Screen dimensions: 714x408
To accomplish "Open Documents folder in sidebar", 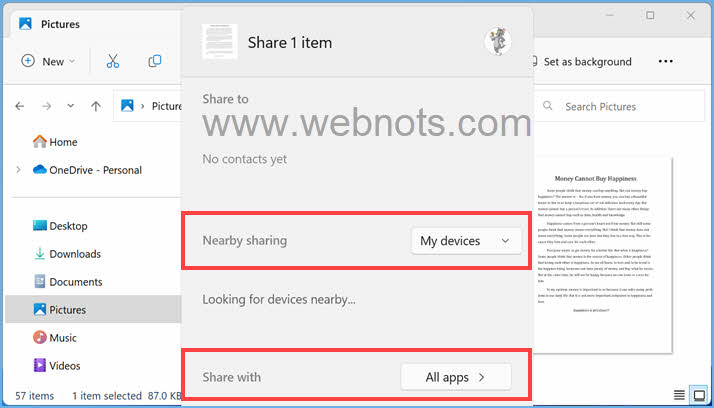I will pyautogui.click(x=75, y=282).
